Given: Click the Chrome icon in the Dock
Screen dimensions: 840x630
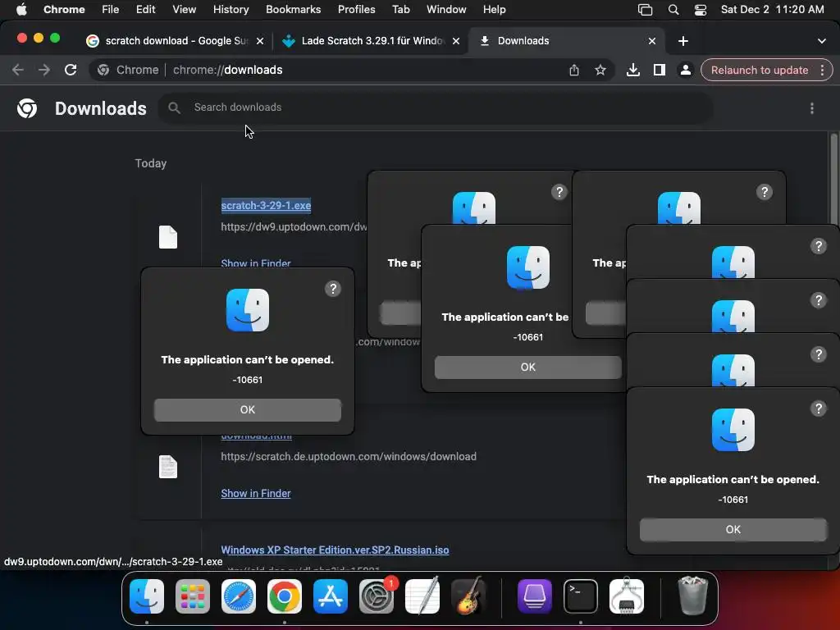Looking at the screenshot, I should point(285,596).
